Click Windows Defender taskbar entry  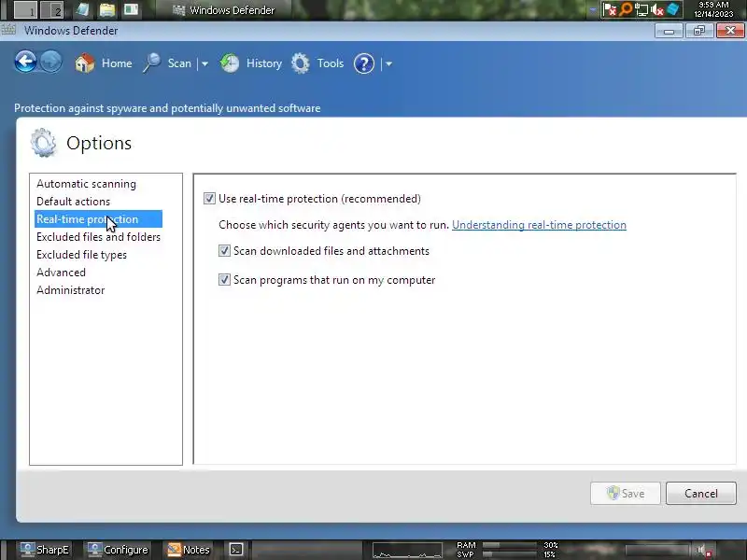223,10
